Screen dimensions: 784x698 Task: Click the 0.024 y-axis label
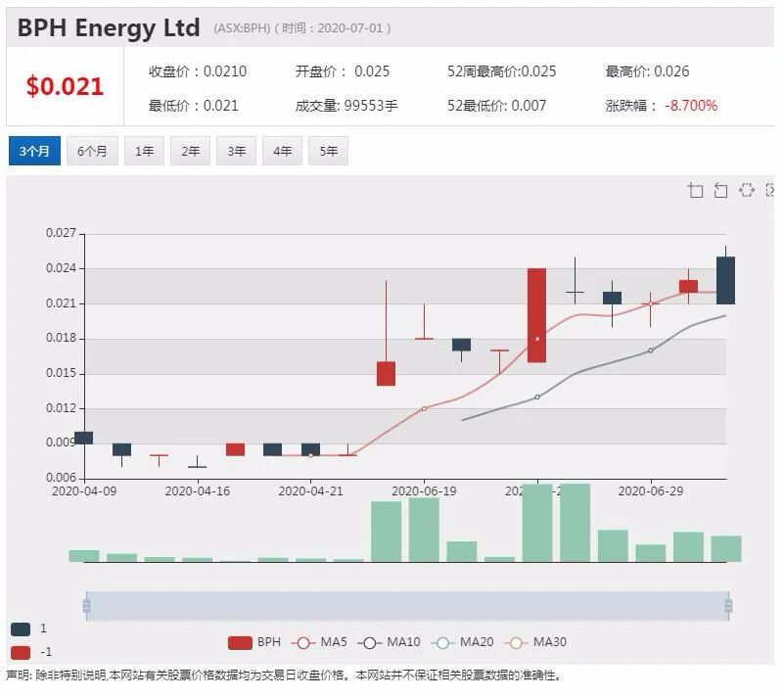tap(61, 268)
